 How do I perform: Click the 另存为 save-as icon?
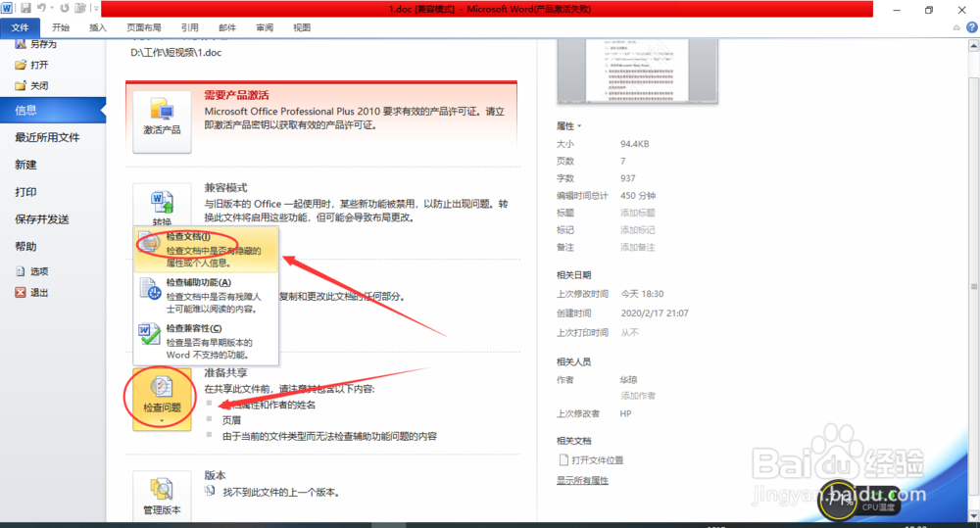(21, 44)
